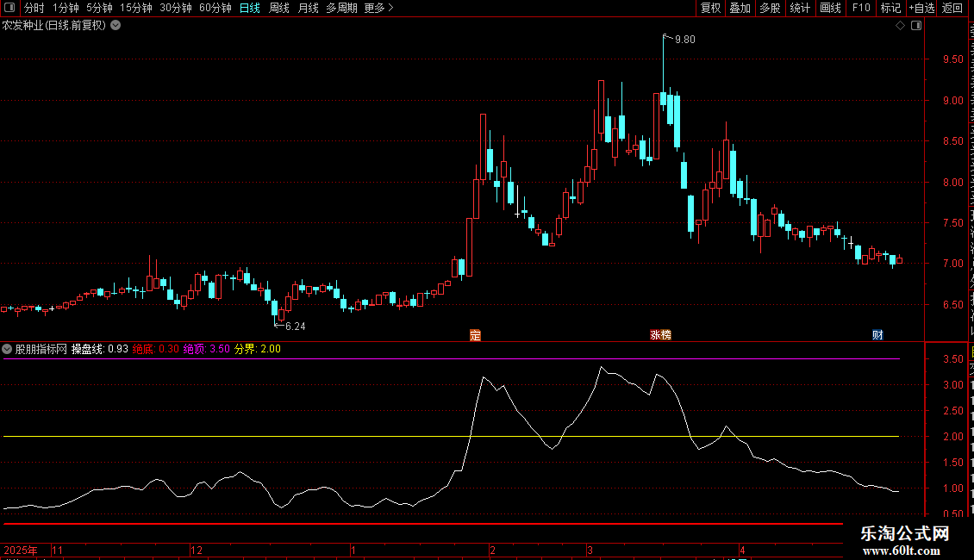Click the yellow 分界 line at 2.00
The height and width of the screenshot is (560, 974).
point(451,437)
